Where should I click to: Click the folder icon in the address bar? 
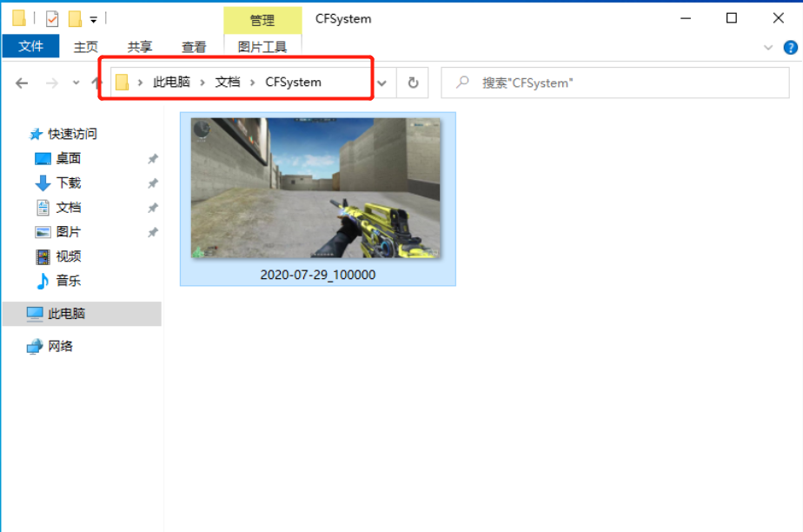point(122,83)
